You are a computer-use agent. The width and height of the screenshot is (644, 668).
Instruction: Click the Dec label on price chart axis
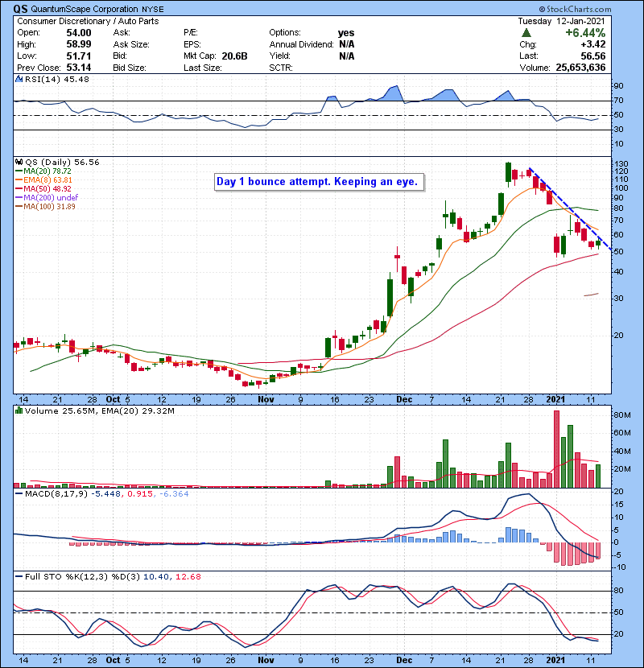coord(404,400)
